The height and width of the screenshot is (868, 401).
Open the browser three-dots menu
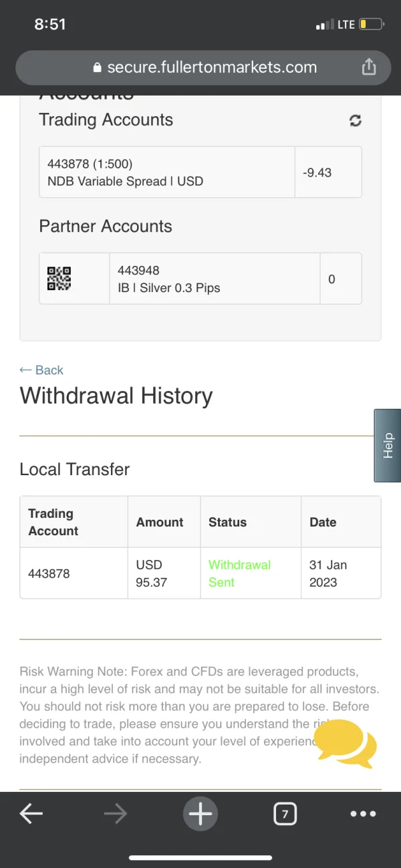(363, 814)
